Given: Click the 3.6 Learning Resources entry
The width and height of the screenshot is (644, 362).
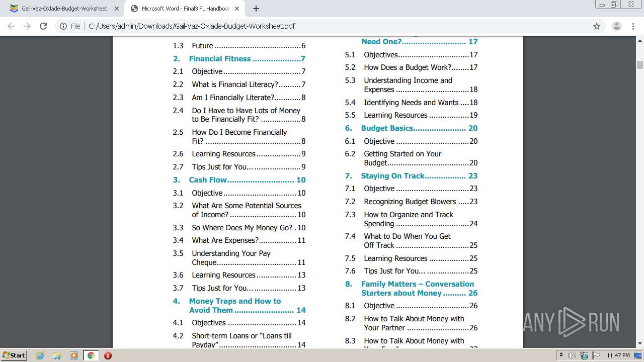Looking at the screenshot, I should point(239,275).
